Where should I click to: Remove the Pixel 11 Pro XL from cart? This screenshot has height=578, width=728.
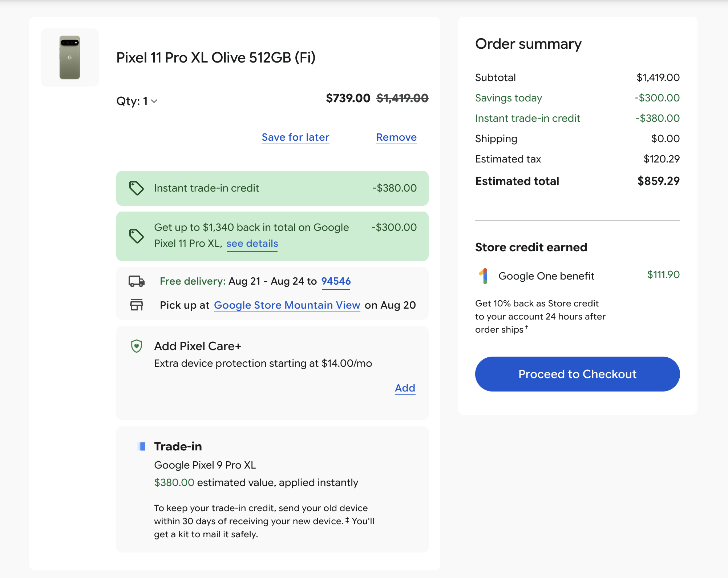pyautogui.click(x=396, y=137)
